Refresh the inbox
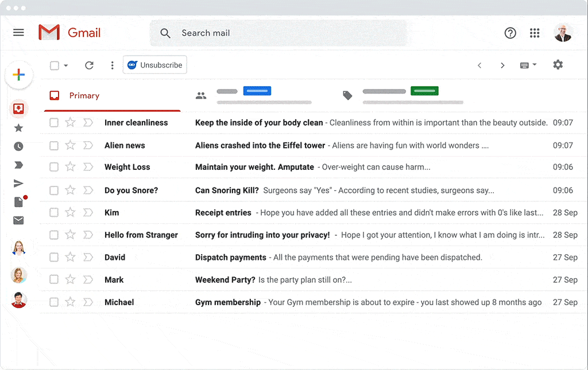This screenshot has height=370, width=588. [89, 65]
